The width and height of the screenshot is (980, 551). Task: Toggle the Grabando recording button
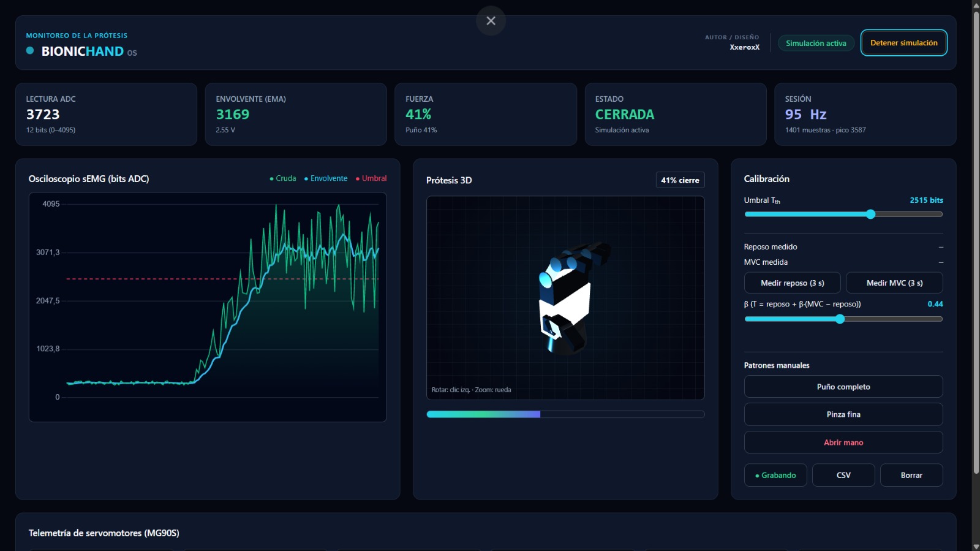click(x=775, y=475)
